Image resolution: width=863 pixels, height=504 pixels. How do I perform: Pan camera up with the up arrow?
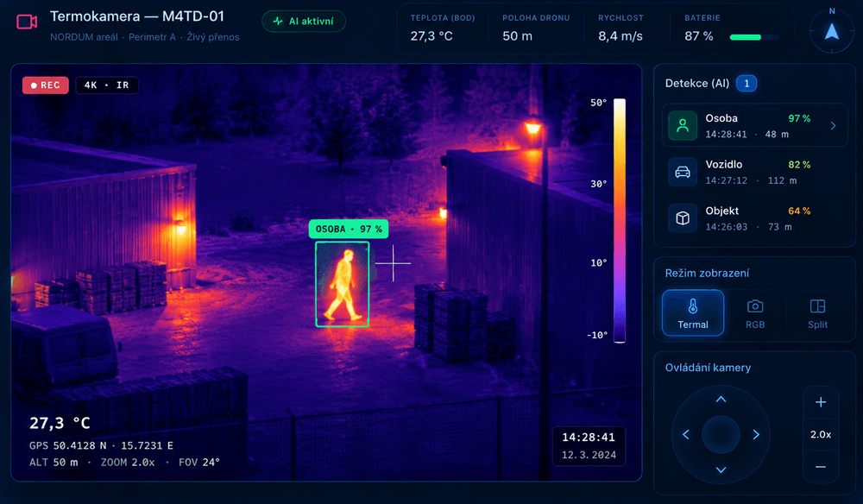pos(721,400)
